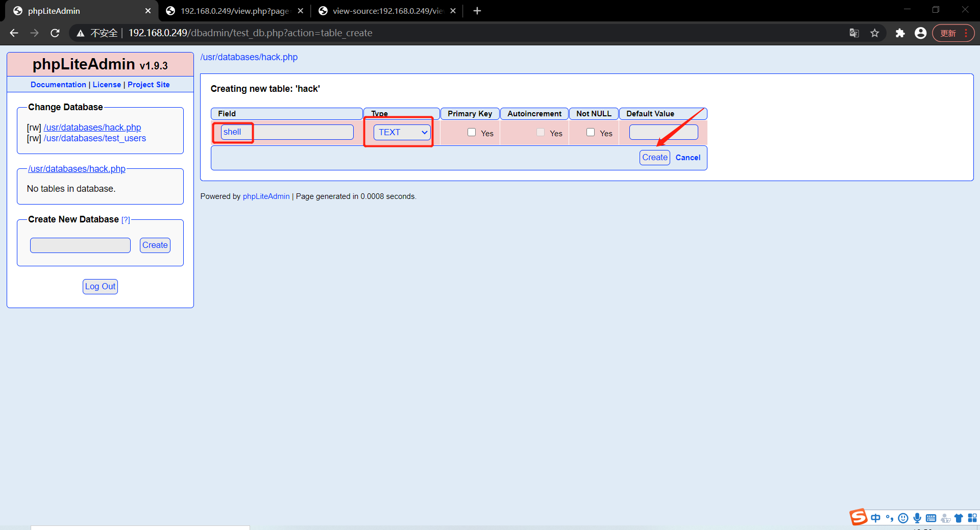
Task: Toggle the IME punctuation mode icon
Action: (890, 518)
